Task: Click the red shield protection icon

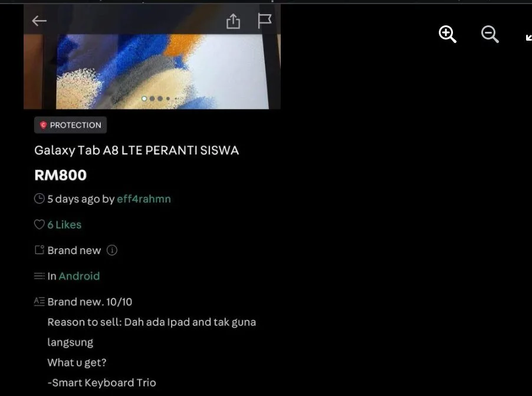Action: click(43, 125)
